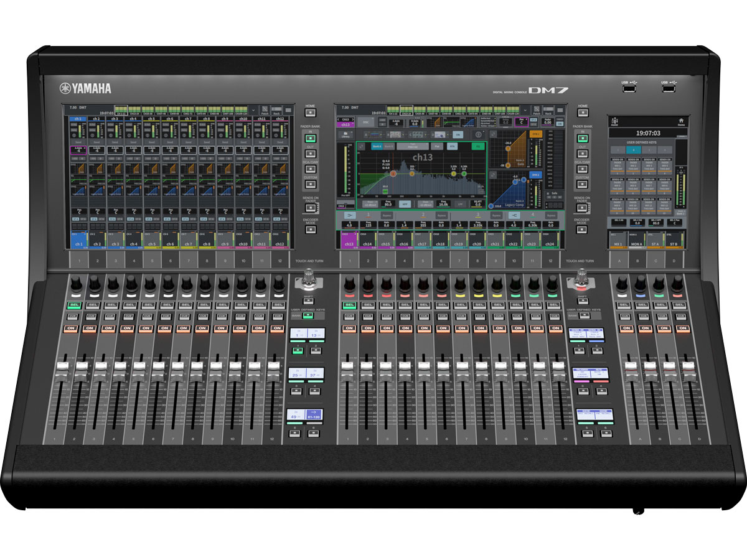Switch to EQ Bank B

click(x=389, y=146)
